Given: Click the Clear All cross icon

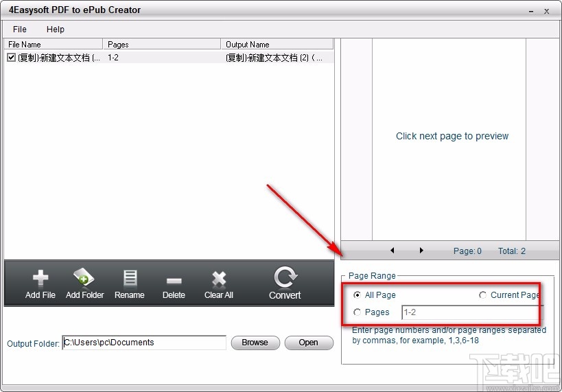Looking at the screenshot, I should click(x=219, y=279).
